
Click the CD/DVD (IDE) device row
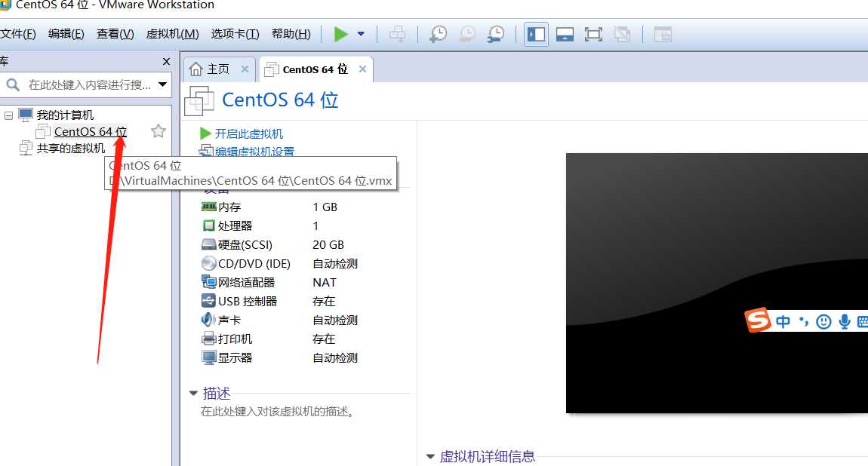[279, 264]
